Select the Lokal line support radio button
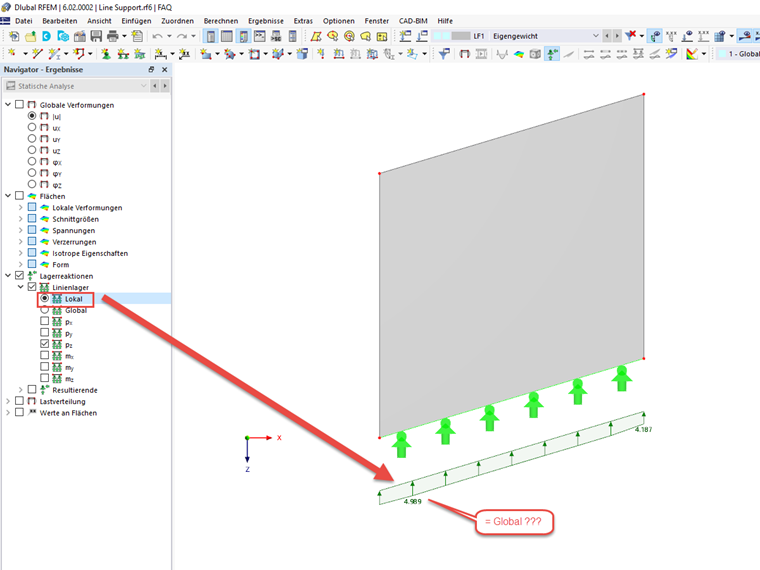Image resolution: width=760 pixels, height=570 pixels. coord(45,299)
